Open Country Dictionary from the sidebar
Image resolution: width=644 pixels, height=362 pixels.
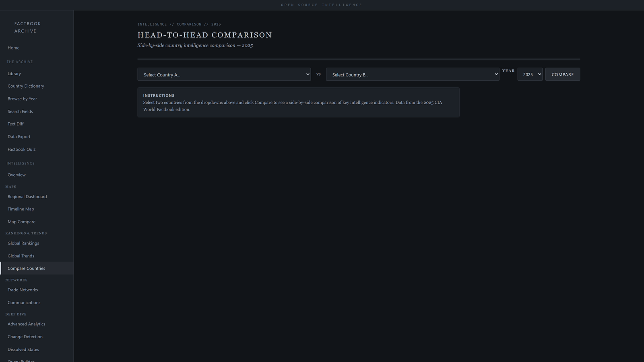pyautogui.click(x=26, y=86)
